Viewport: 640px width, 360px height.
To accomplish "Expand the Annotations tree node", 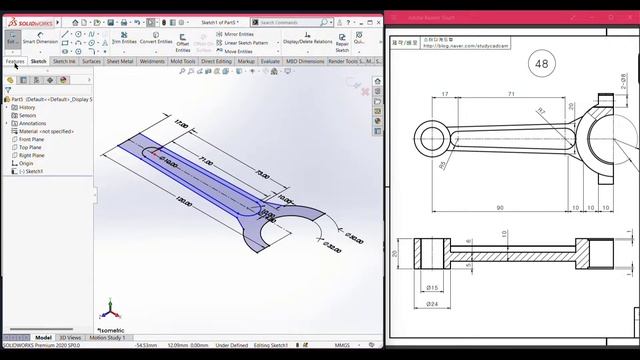I will (x=7, y=123).
